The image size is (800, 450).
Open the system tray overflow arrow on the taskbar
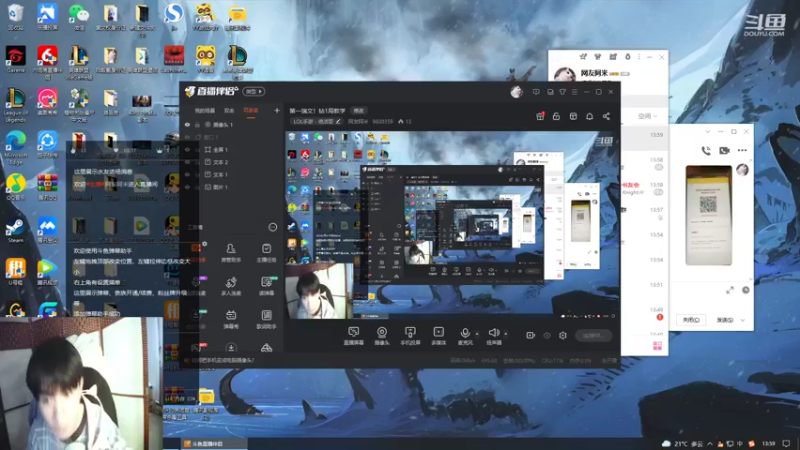(710, 444)
